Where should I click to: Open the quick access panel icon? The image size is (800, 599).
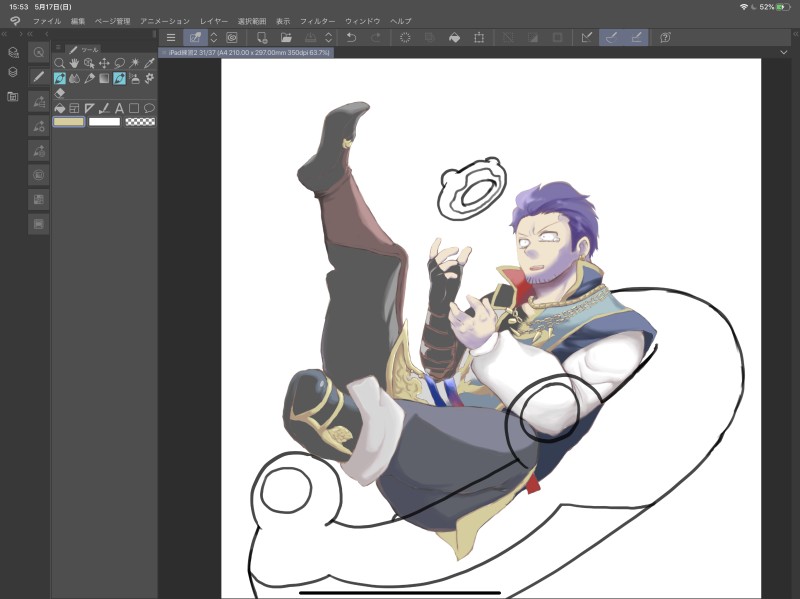click(x=38, y=52)
